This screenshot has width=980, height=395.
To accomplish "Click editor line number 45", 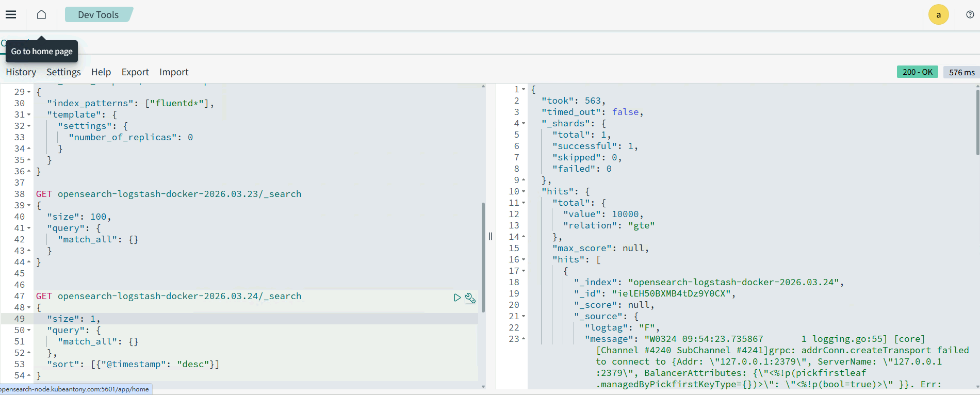I will pyautogui.click(x=20, y=273).
